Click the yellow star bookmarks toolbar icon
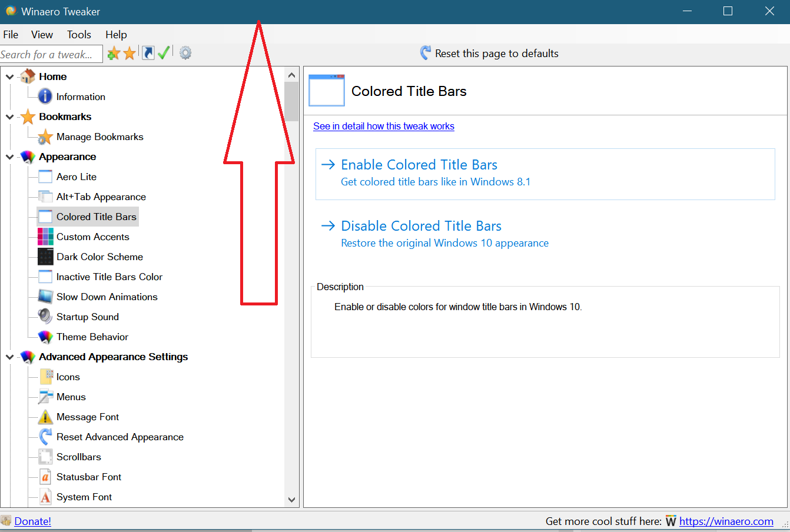Screen dimensions: 790x532 coord(130,54)
